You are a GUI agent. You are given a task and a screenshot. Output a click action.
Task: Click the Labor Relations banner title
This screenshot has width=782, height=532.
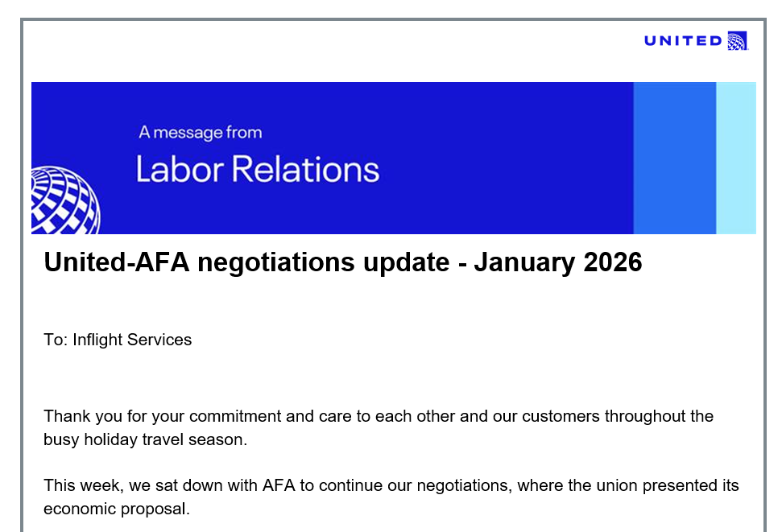pyautogui.click(x=257, y=170)
